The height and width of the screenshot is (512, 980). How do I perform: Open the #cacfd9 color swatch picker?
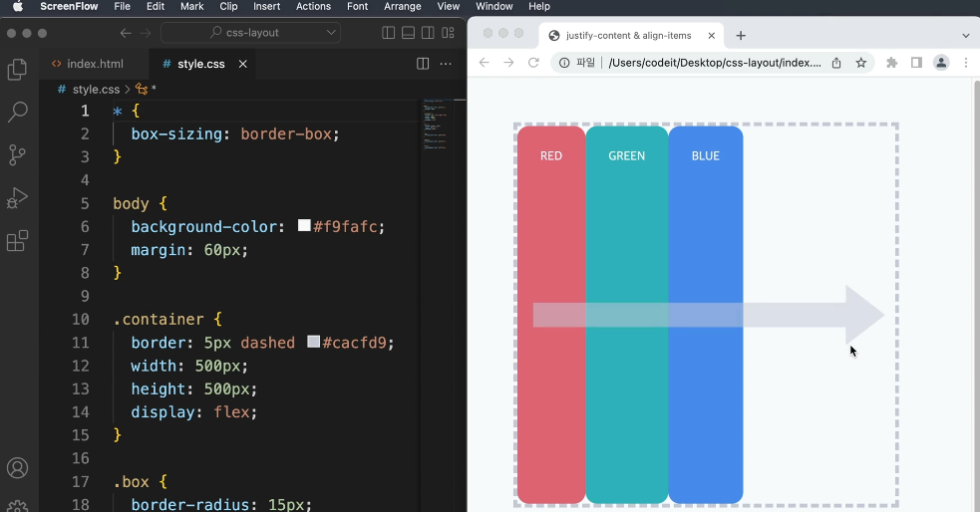(x=314, y=342)
